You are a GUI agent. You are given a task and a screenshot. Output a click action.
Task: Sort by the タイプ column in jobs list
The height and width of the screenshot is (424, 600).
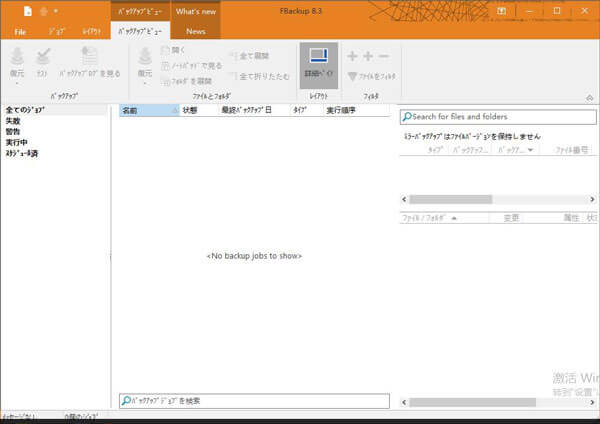click(307, 110)
